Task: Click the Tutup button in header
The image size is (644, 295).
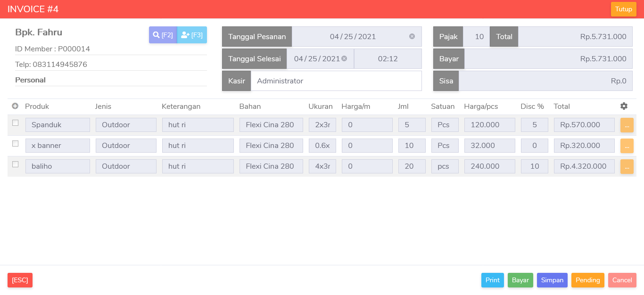Action: [624, 9]
